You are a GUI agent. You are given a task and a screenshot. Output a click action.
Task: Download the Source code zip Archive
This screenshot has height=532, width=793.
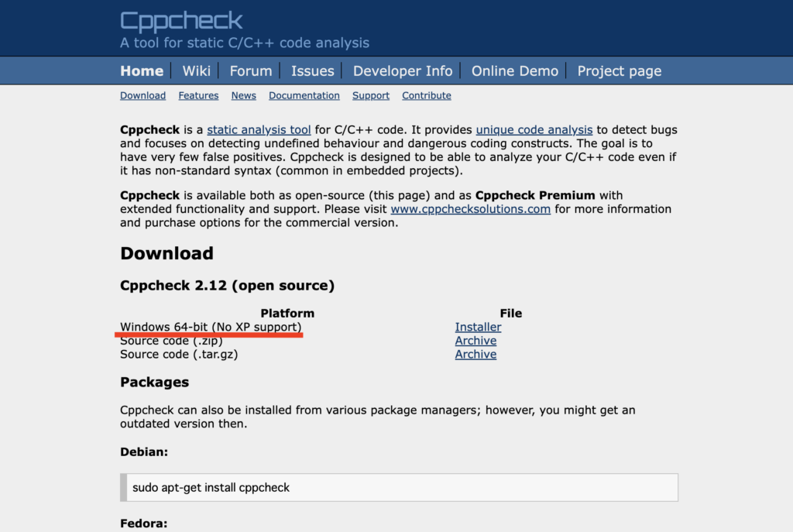[475, 341]
